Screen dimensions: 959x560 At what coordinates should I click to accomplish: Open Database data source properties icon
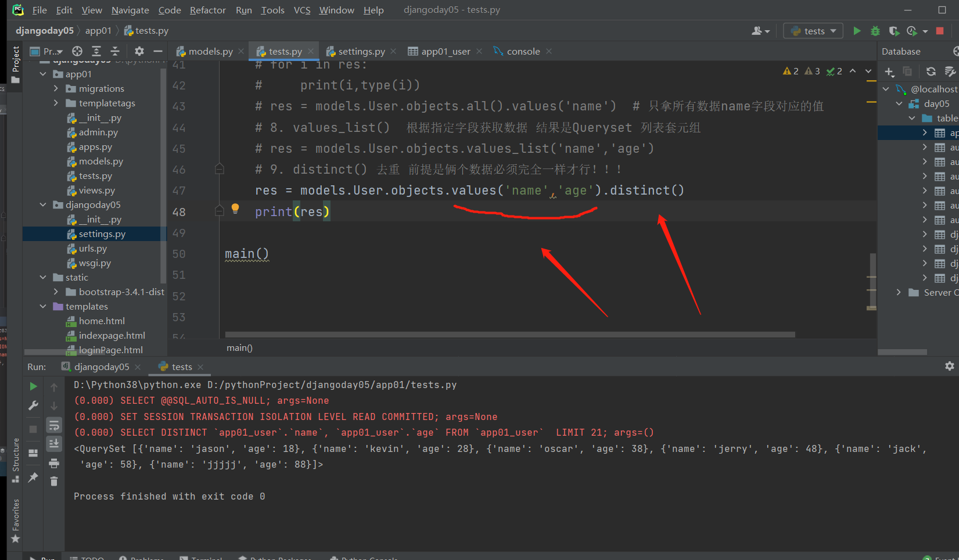[x=950, y=71]
